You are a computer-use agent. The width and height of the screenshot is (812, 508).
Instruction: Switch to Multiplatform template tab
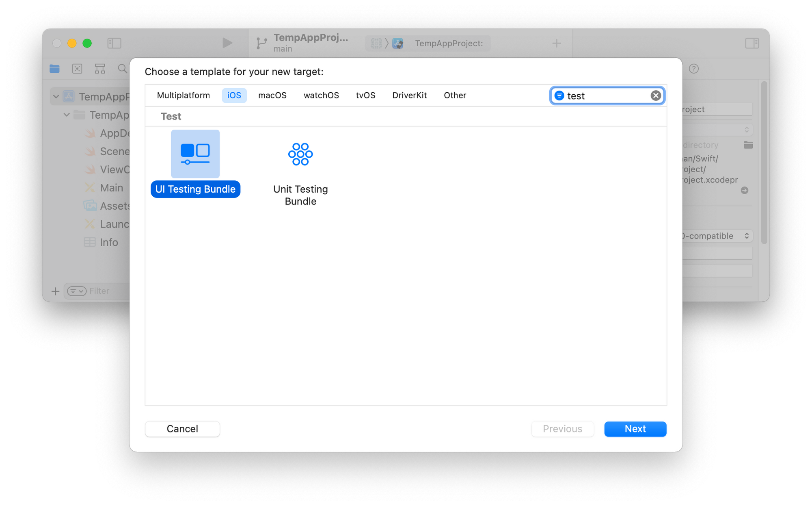(184, 95)
